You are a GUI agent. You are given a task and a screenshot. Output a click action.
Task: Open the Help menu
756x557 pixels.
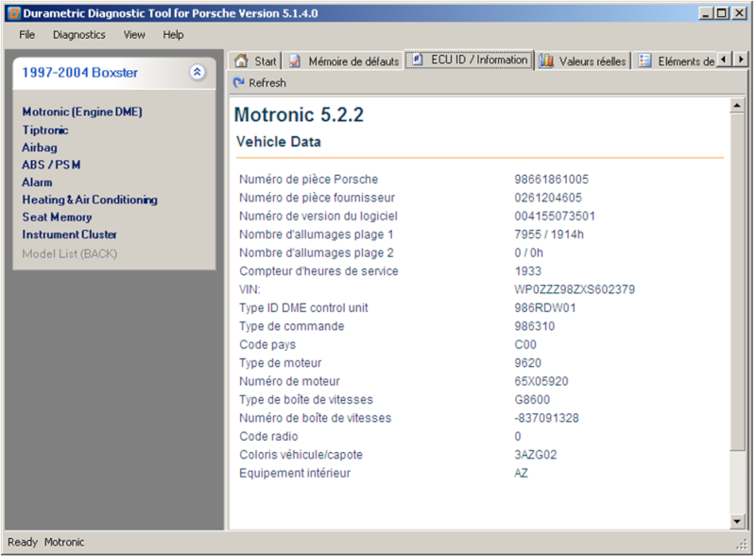173,35
